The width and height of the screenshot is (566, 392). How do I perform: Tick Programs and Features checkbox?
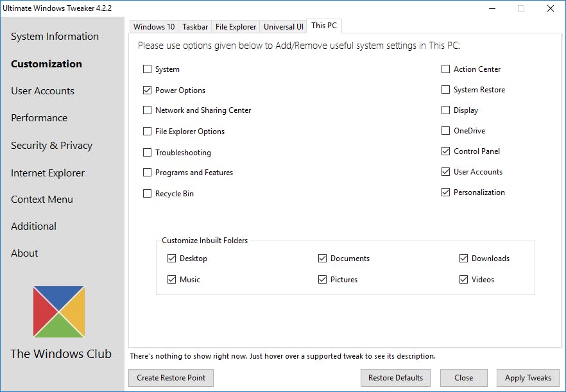148,173
